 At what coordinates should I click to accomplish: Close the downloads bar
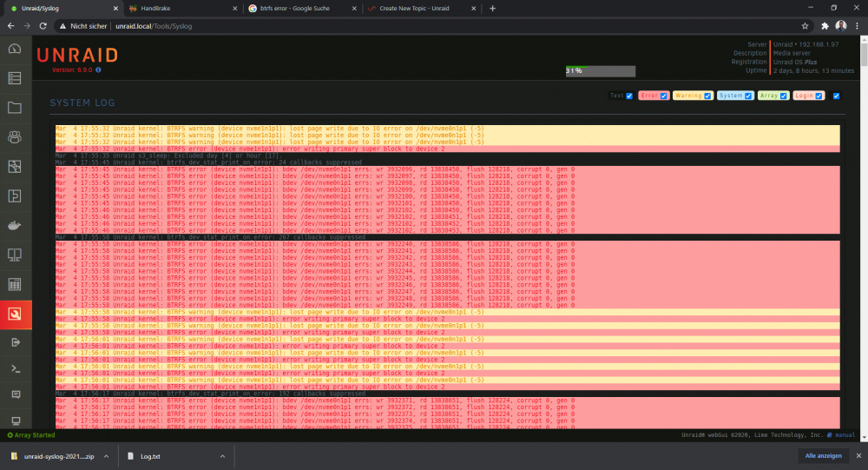click(858, 455)
